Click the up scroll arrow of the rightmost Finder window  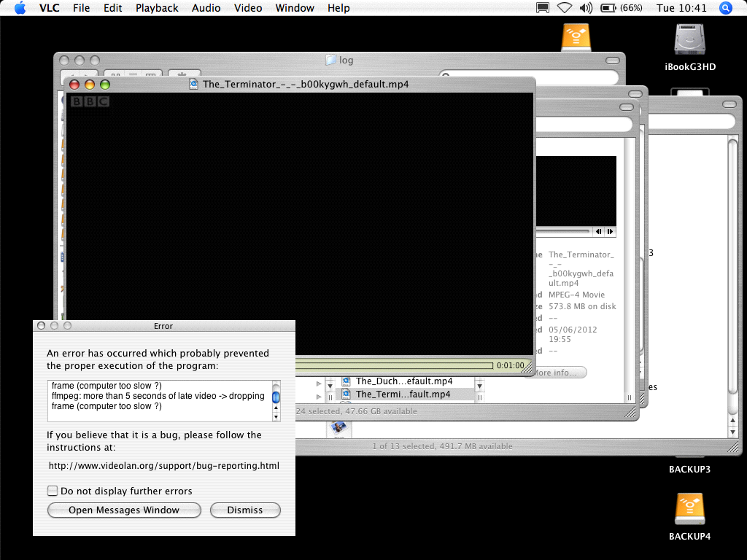tap(732, 421)
